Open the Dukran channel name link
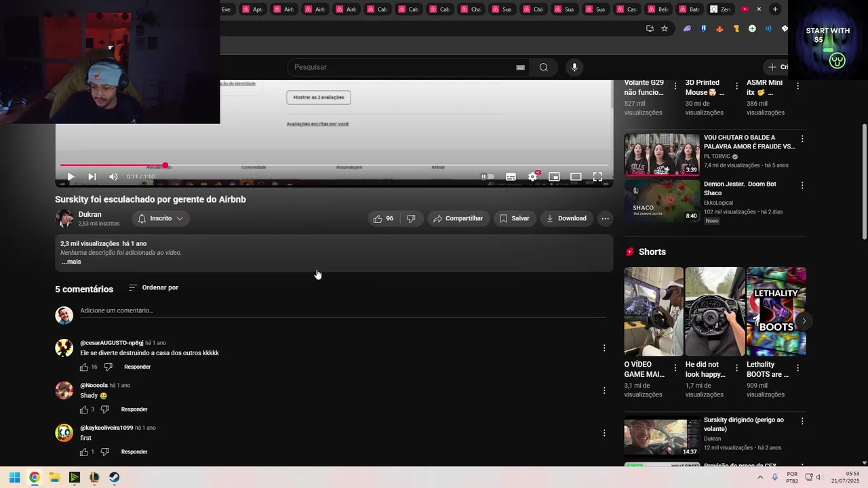868x488 pixels. pyautogui.click(x=90, y=214)
